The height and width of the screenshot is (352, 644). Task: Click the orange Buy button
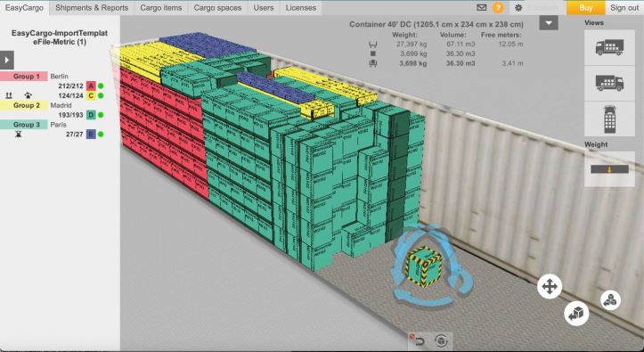coord(586,7)
